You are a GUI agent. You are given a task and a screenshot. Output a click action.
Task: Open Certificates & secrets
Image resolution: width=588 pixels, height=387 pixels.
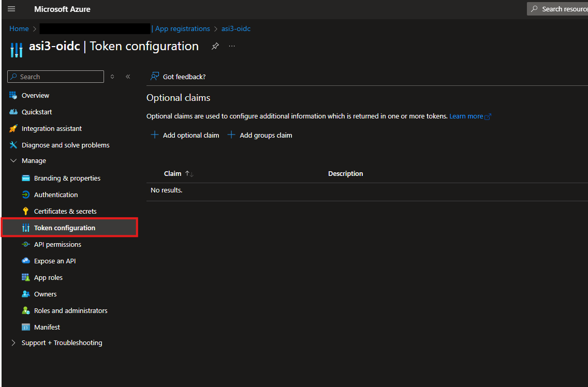pos(65,211)
